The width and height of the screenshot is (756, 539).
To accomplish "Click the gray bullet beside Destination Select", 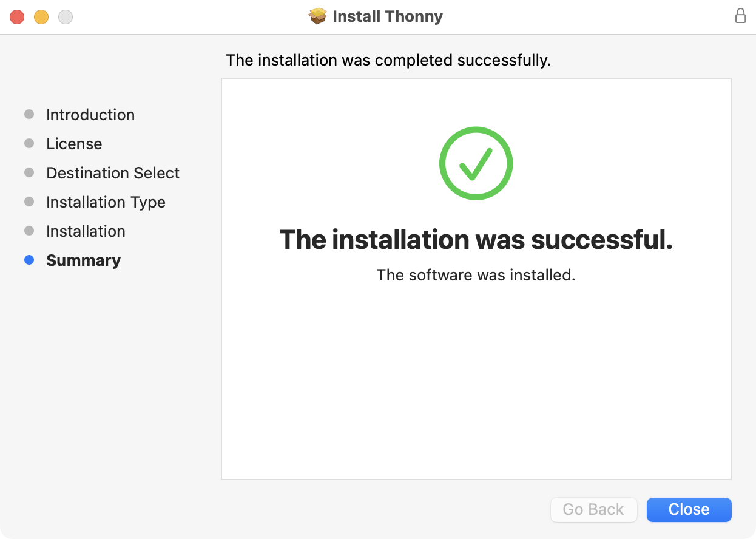I will click(x=29, y=173).
